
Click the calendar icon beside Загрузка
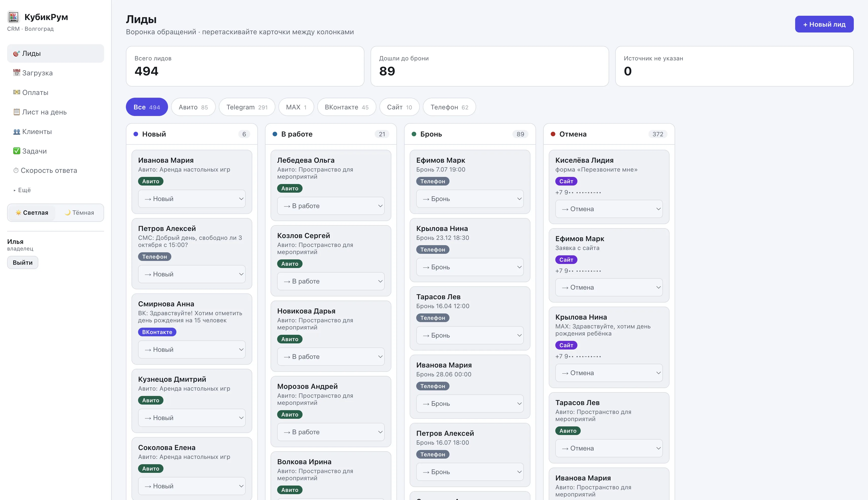[16, 73]
